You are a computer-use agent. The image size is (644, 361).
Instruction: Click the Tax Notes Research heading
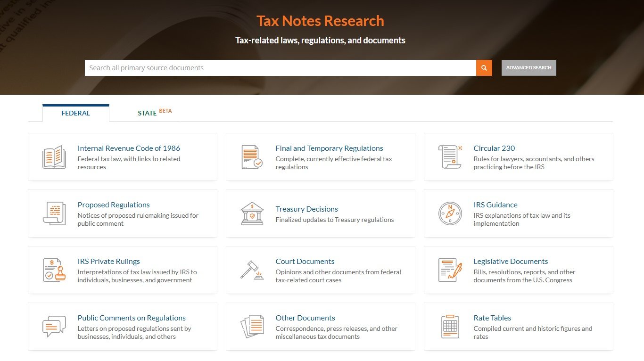[320, 21]
